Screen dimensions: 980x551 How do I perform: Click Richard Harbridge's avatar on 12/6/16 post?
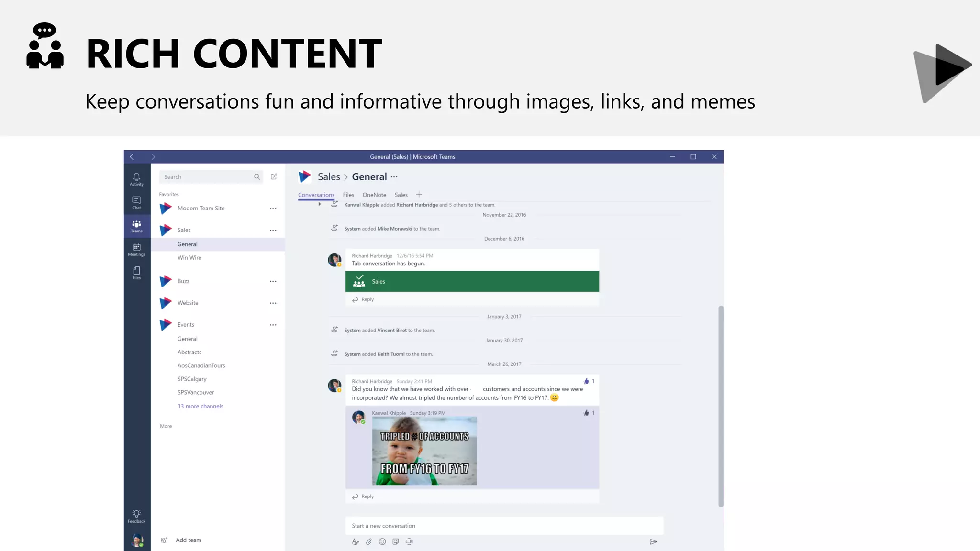[334, 260]
